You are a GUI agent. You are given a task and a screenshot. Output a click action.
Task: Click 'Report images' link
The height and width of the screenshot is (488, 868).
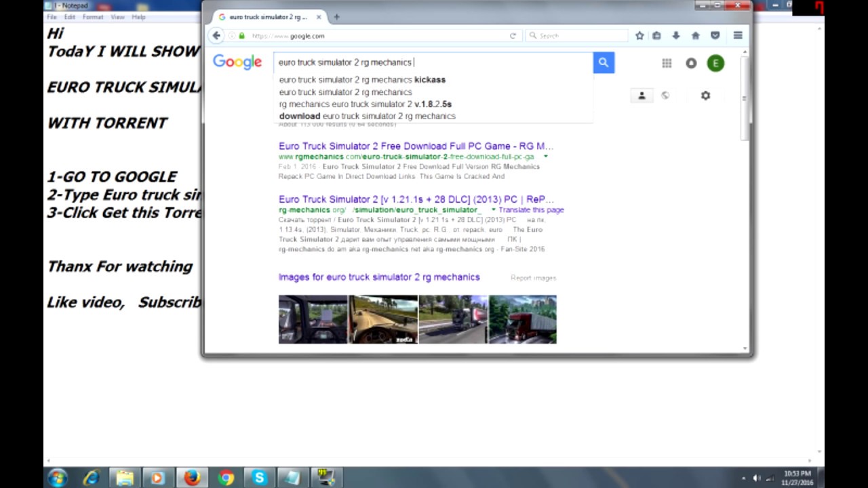(533, 278)
